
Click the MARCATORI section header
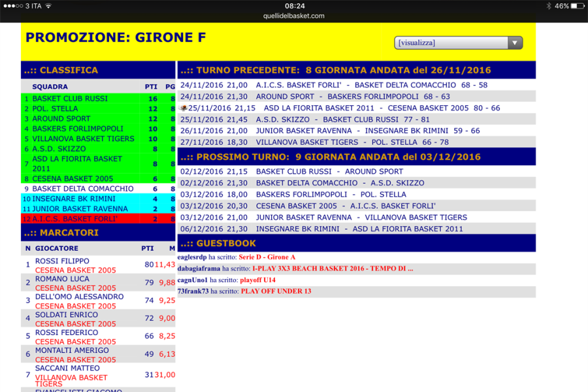click(98, 233)
